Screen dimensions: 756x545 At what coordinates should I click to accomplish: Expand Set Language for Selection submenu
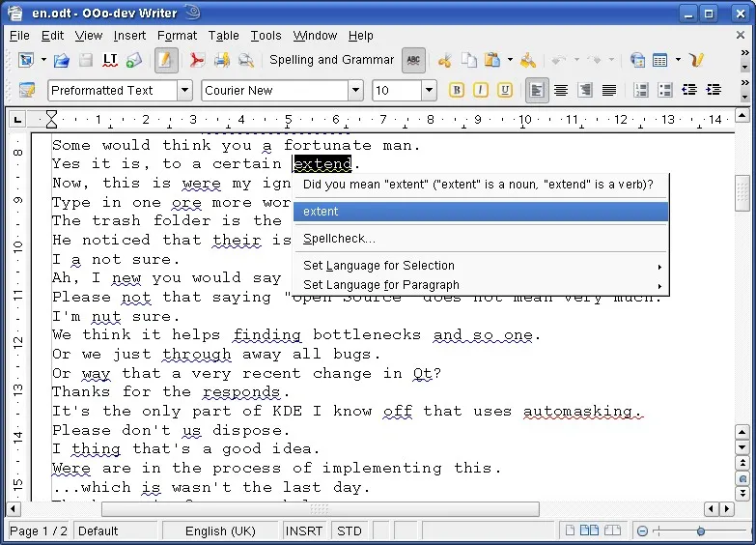point(481,266)
